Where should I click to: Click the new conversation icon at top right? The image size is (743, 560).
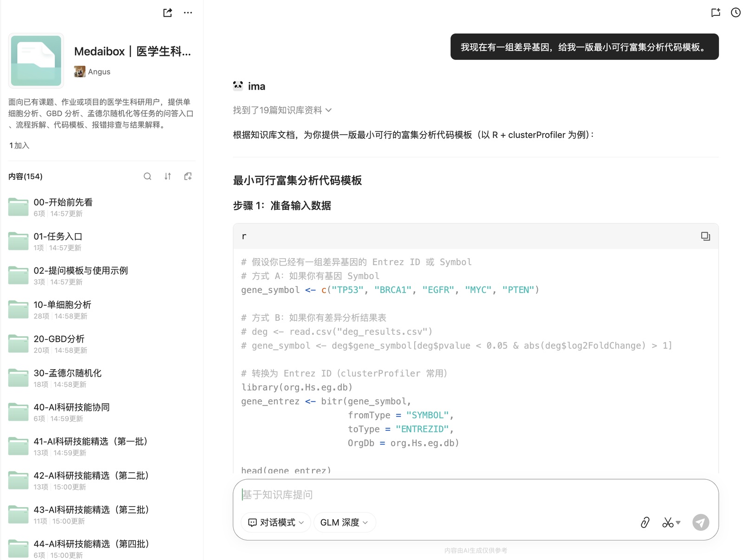pyautogui.click(x=716, y=13)
